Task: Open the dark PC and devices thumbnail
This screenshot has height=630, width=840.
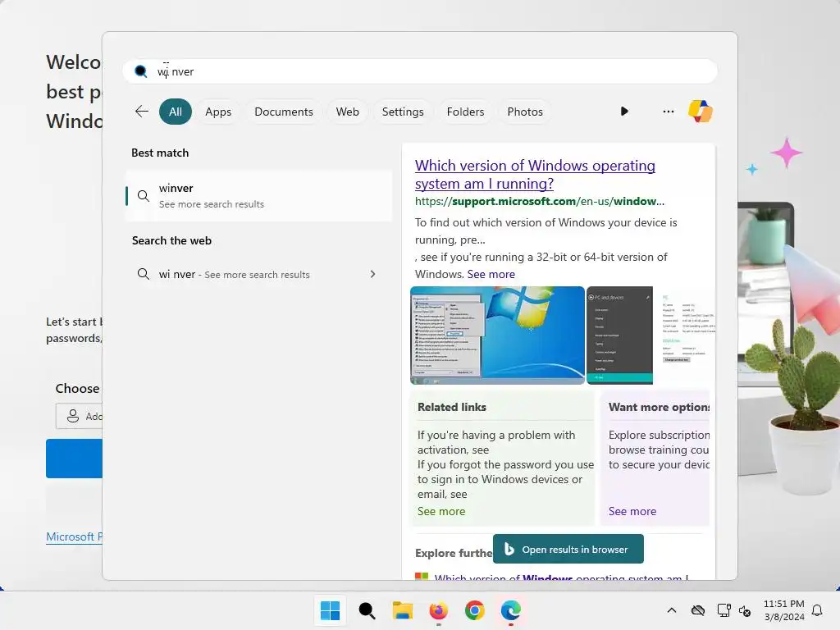Action: click(620, 336)
